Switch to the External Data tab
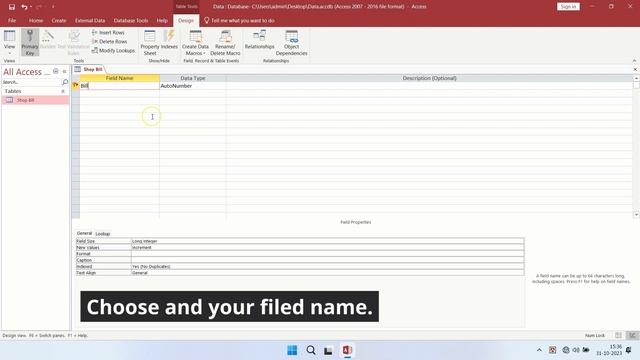 [90, 20]
